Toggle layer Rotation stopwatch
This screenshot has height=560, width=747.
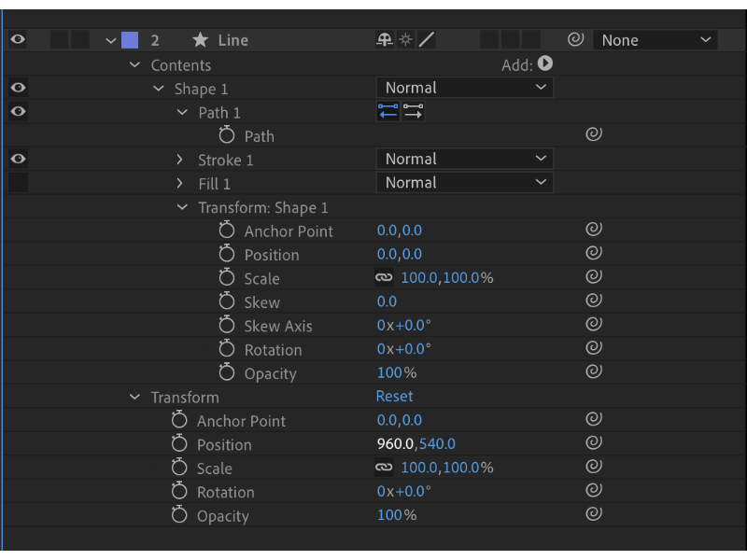(x=179, y=492)
